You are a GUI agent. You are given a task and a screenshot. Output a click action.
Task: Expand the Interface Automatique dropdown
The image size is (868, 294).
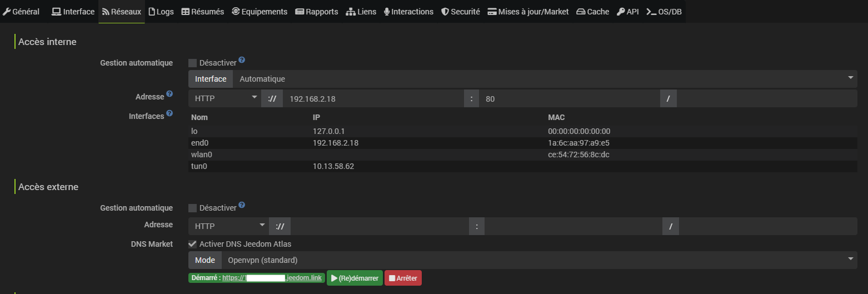tap(545, 79)
